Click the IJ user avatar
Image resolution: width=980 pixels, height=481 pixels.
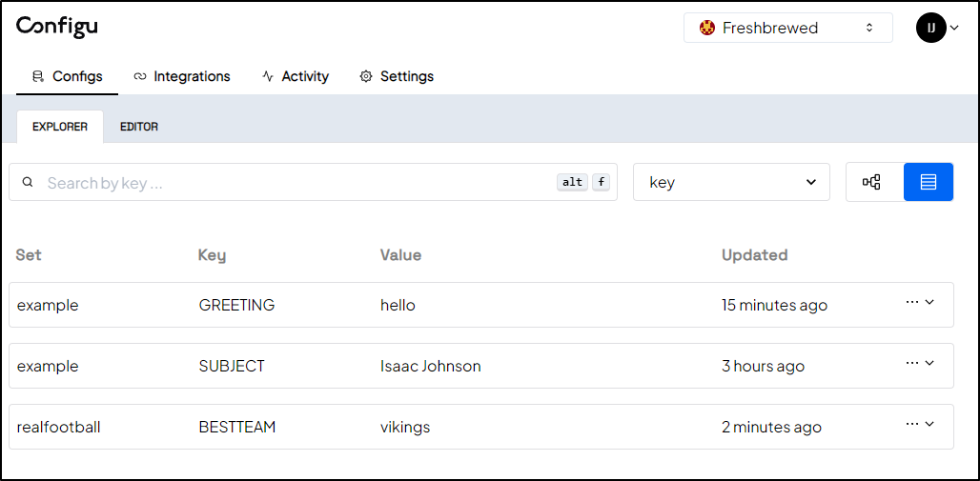[x=931, y=28]
